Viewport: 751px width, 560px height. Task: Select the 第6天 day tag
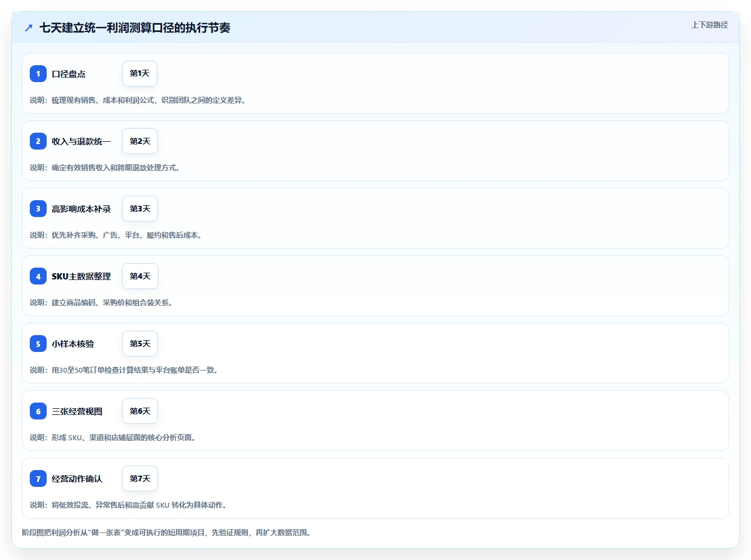pos(140,411)
